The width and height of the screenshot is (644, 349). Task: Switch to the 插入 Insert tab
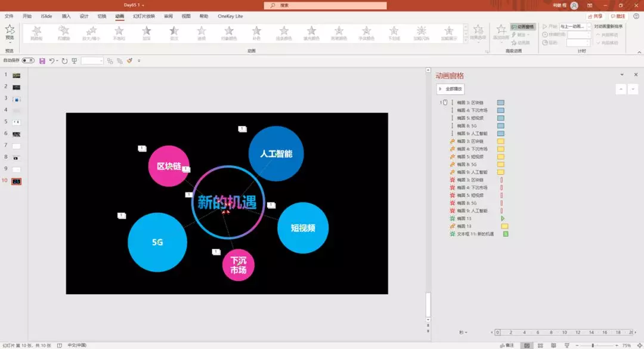pos(66,16)
